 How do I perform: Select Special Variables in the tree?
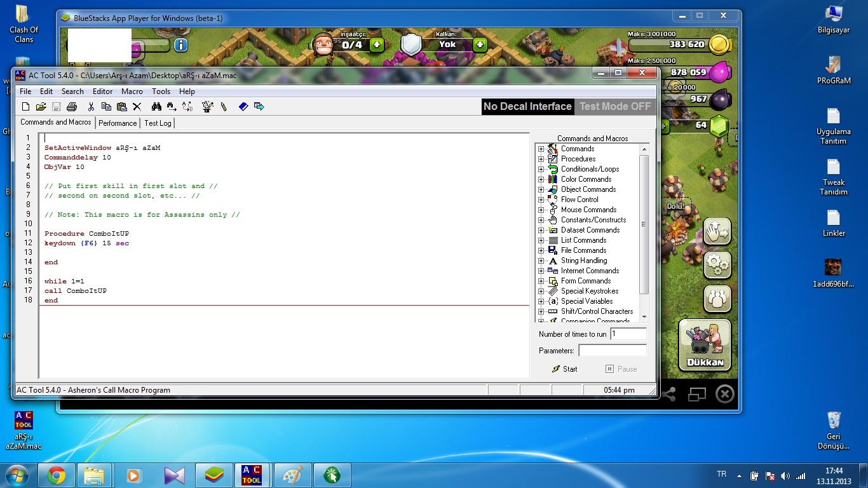pos(587,301)
